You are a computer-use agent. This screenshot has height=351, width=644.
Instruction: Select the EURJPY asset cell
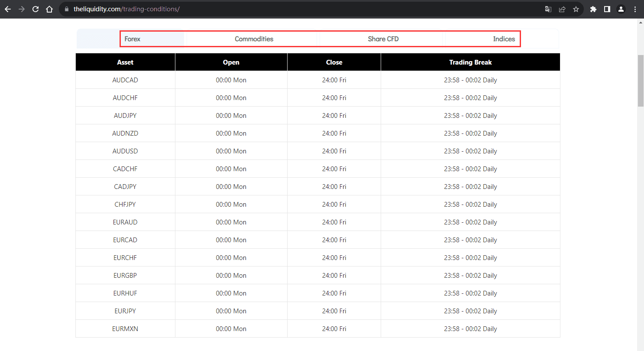click(x=125, y=311)
